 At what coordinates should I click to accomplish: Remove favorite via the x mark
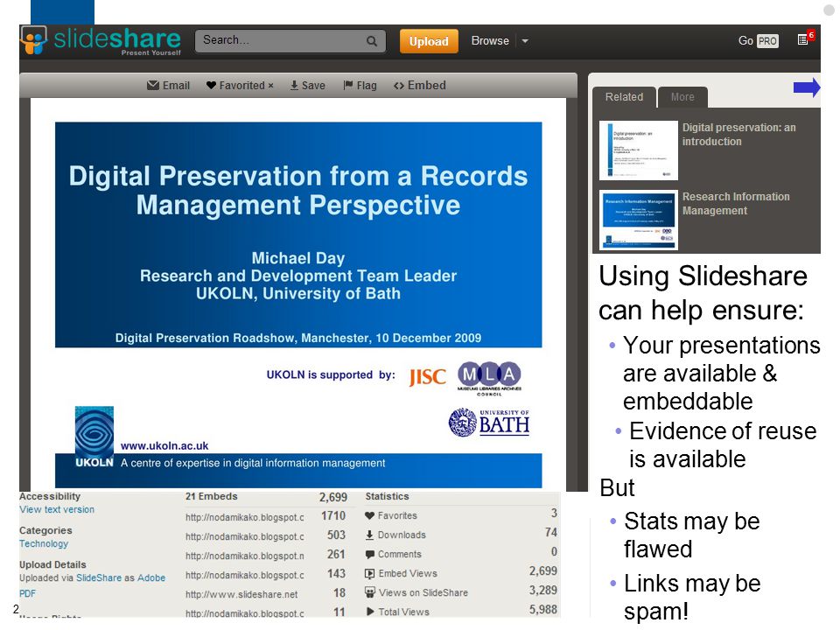[x=270, y=86]
